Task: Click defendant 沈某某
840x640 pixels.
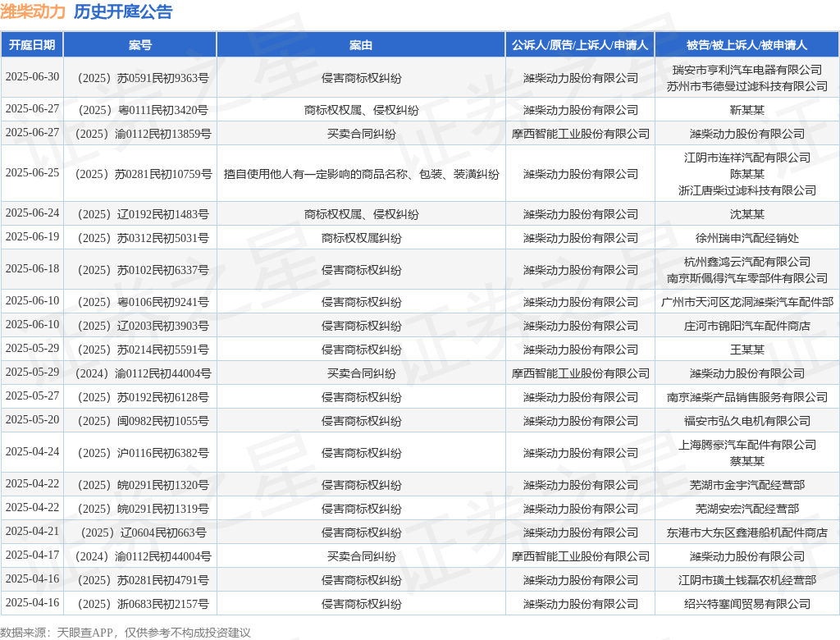Action: coord(746,214)
